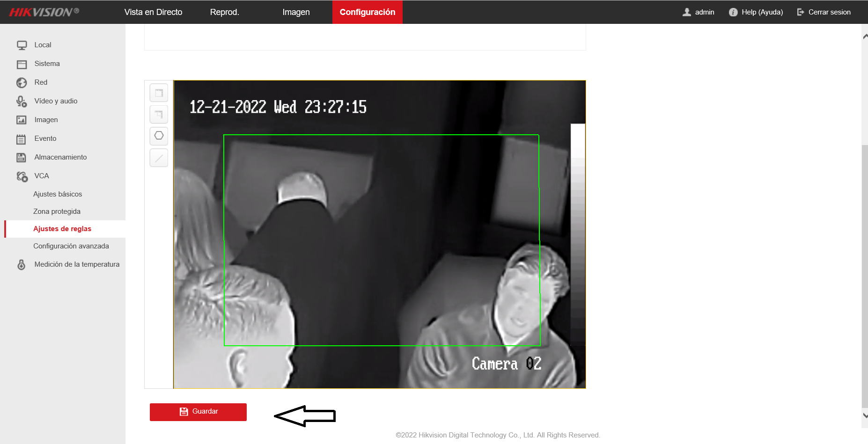Log out via Cerrar sesion

click(x=824, y=12)
